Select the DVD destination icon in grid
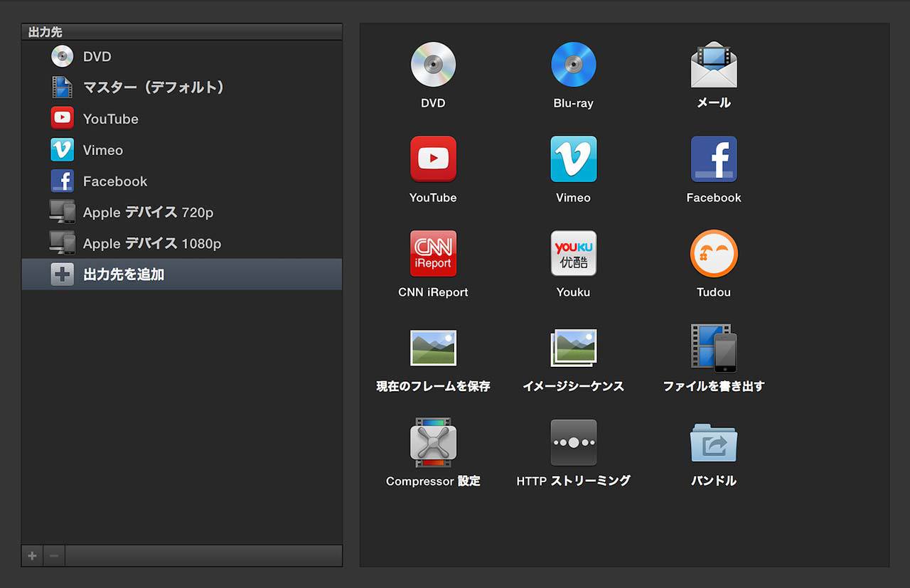 pos(433,65)
